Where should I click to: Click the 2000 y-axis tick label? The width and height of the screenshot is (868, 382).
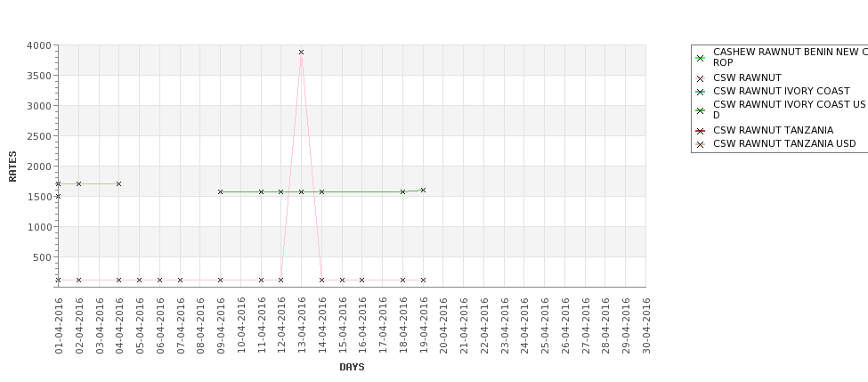pyautogui.click(x=39, y=167)
